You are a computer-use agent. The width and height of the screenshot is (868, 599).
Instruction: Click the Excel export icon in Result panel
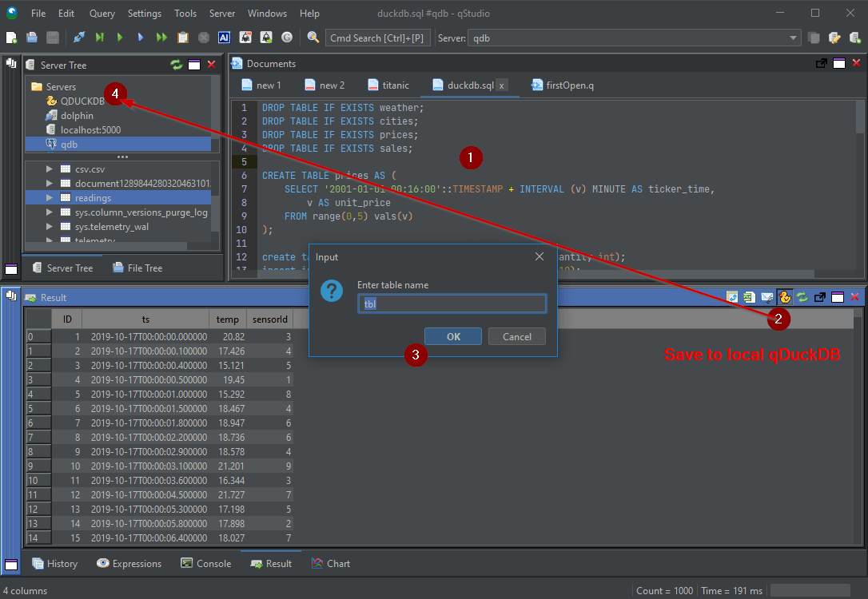click(749, 297)
